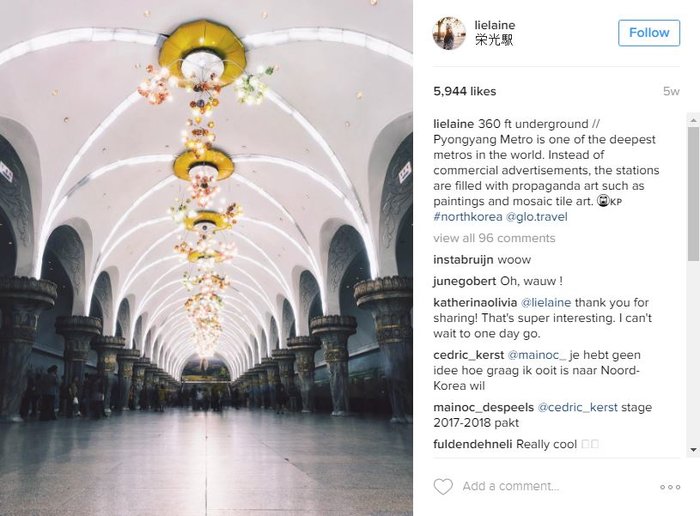This screenshot has height=516, width=700.
Task: Open lielaine's profile picture avatar
Action: (449, 33)
